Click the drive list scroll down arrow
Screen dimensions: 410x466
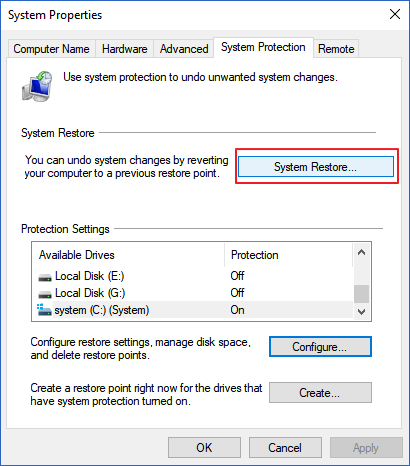tap(361, 312)
